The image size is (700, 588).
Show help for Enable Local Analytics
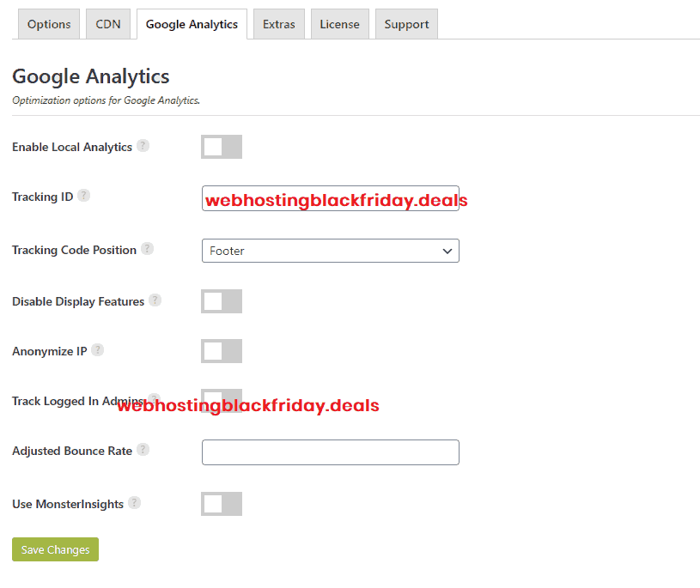pyautogui.click(x=143, y=145)
